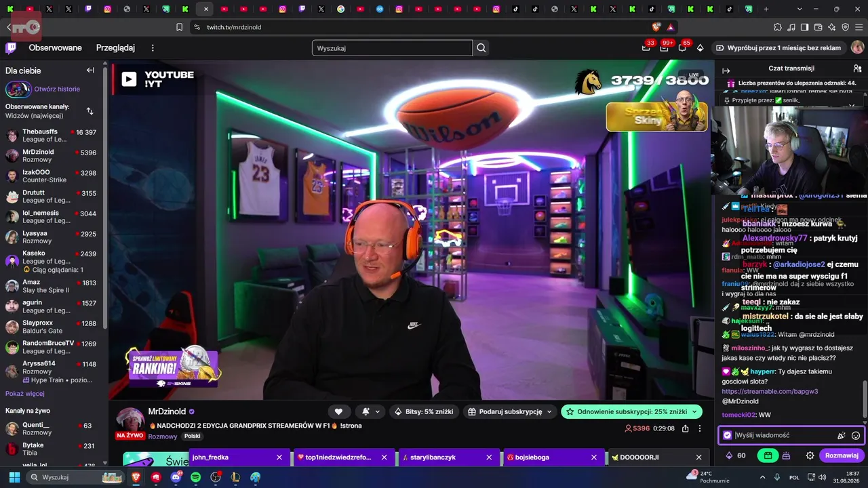
Task: Open the emote picker in chat
Action: [856, 436]
